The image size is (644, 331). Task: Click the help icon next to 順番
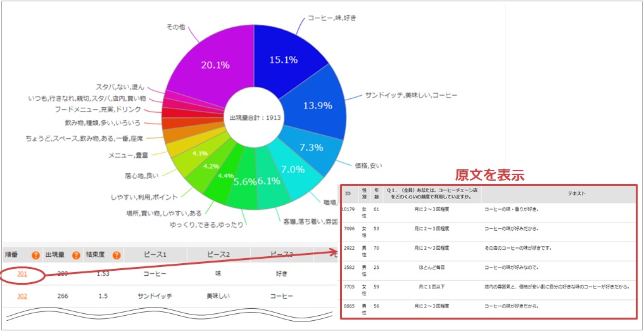tap(36, 256)
